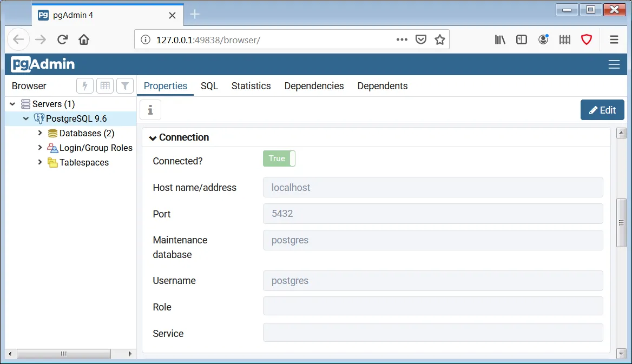The height and width of the screenshot is (364, 632).
Task: Click the properties scroll down arrow
Action: (x=621, y=354)
